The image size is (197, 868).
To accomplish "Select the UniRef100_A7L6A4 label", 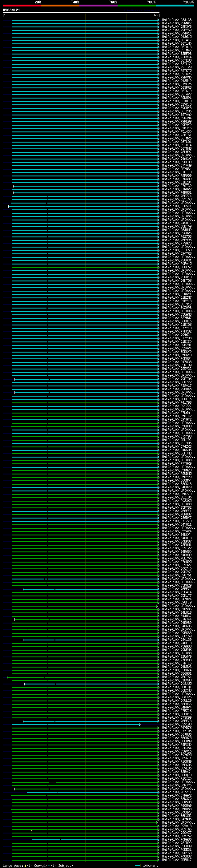I will click(x=177, y=412).
